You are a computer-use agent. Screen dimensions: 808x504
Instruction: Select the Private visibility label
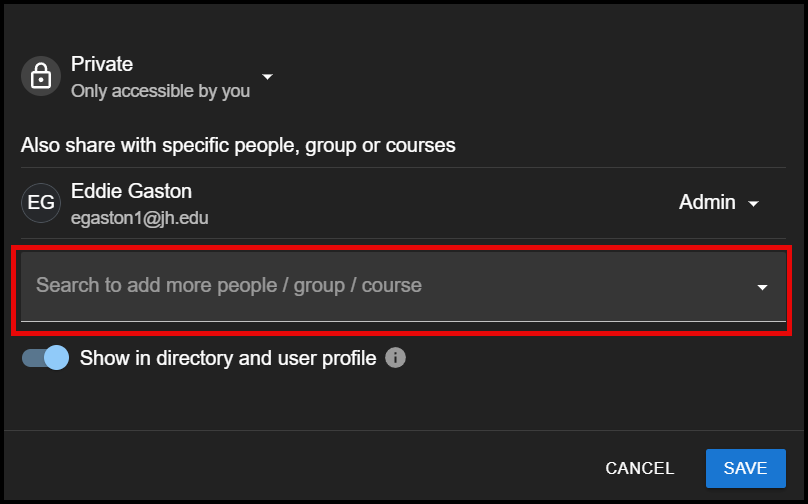tap(102, 64)
